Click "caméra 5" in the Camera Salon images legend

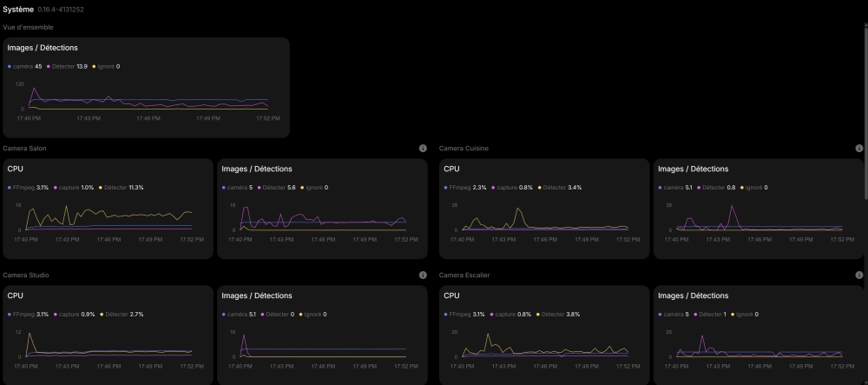[x=238, y=188]
